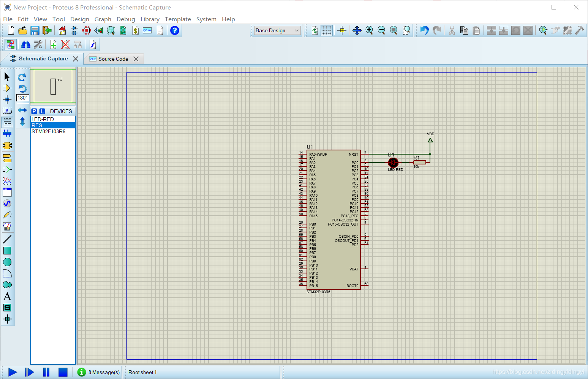The image size is (588, 379).
Task: Save the project with floppy icon
Action: click(35, 30)
